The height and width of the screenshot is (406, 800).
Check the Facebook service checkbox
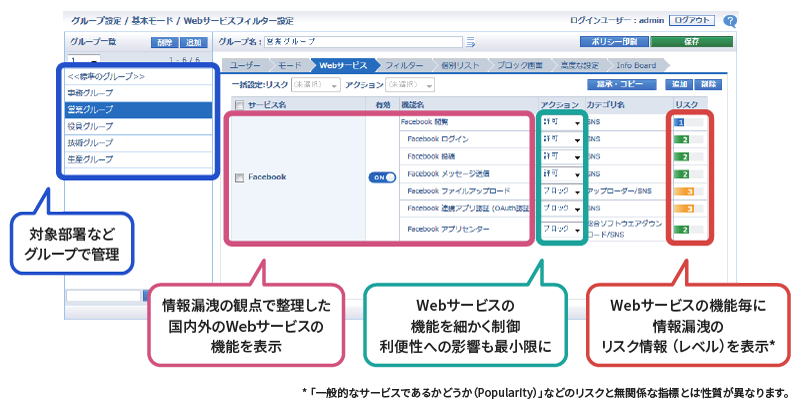click(x=238, y=177)
